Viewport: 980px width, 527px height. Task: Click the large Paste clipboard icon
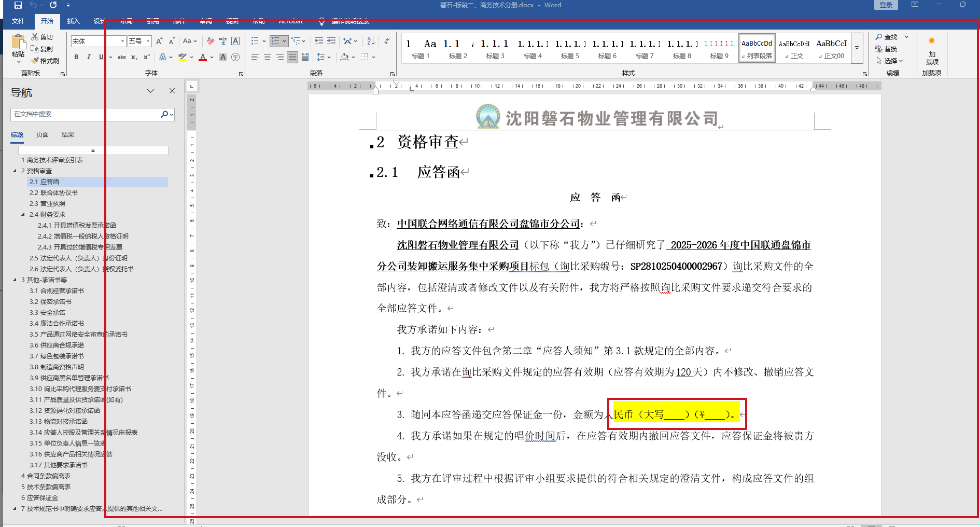18,42
